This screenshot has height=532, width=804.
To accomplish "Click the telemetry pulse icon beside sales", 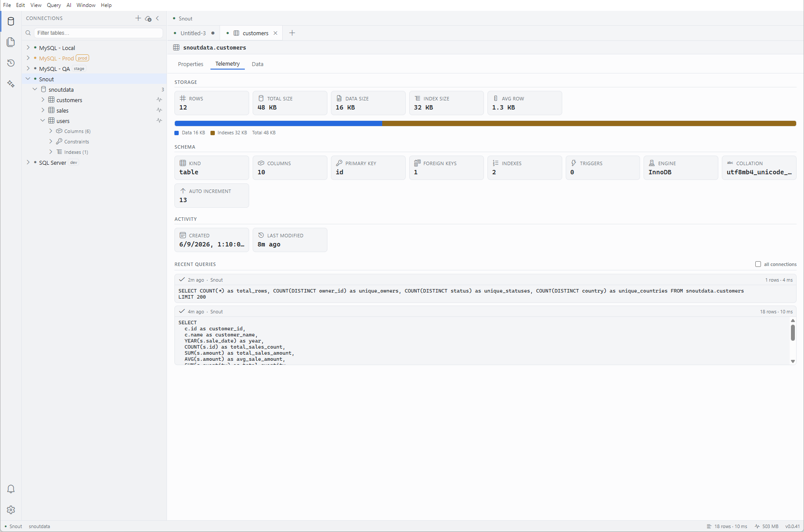I will point(160,110).
